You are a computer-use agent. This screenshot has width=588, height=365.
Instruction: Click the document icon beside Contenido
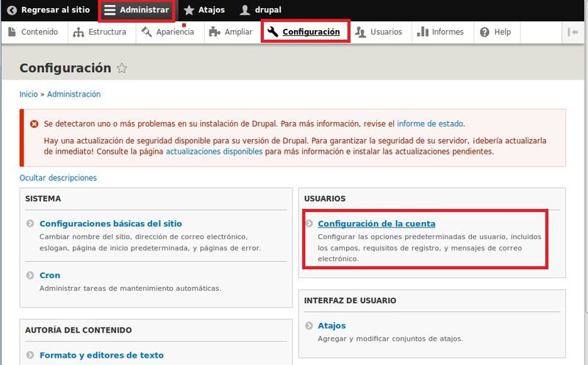click(12, 32)
